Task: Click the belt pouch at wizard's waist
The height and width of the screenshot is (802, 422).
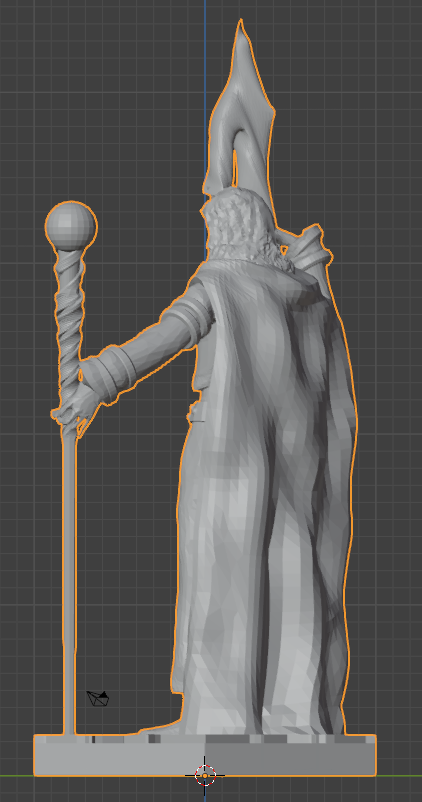Action: [197, 412]
